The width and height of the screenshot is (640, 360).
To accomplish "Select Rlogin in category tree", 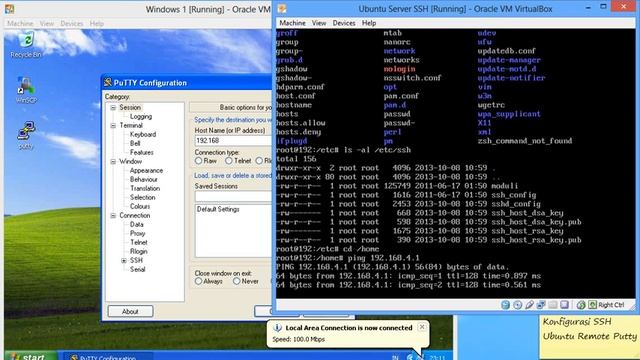I will tap(139, 251).
